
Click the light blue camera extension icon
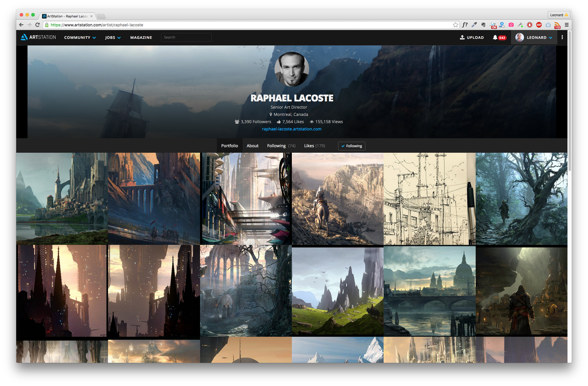[x=548, y=25]
